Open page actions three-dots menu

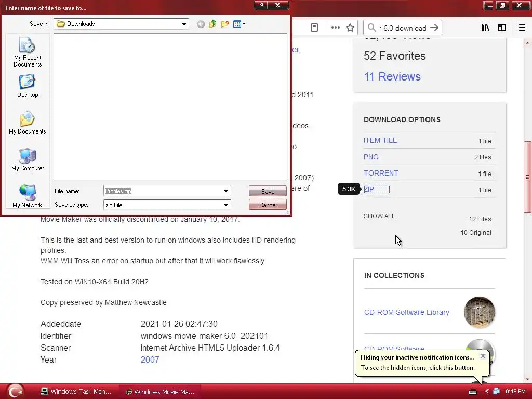[335, 28]
